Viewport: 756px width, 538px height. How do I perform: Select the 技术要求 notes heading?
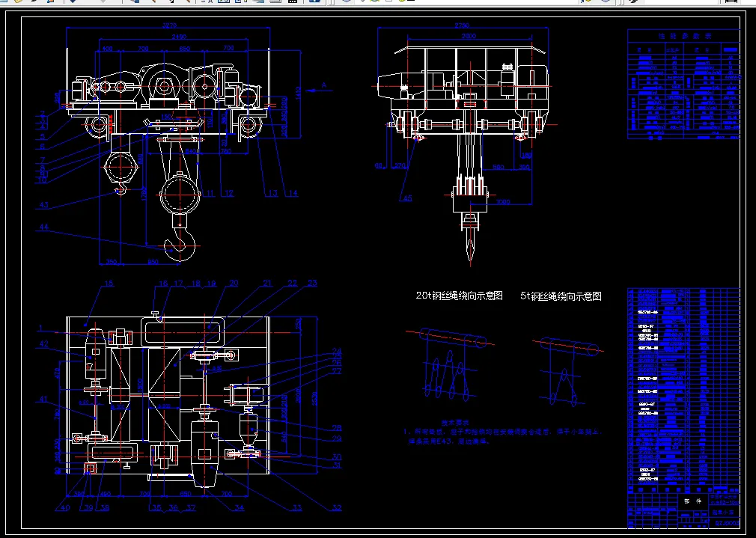[x=455, y=422]
